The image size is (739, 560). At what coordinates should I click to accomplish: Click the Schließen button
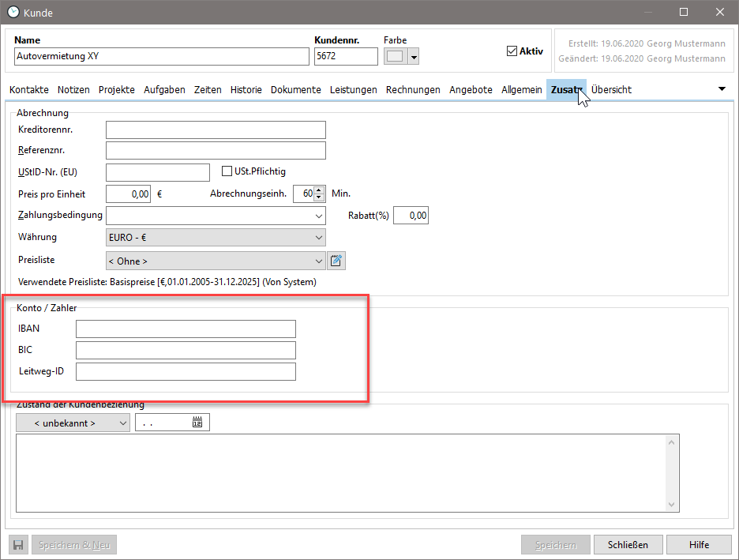pos(628,545)
